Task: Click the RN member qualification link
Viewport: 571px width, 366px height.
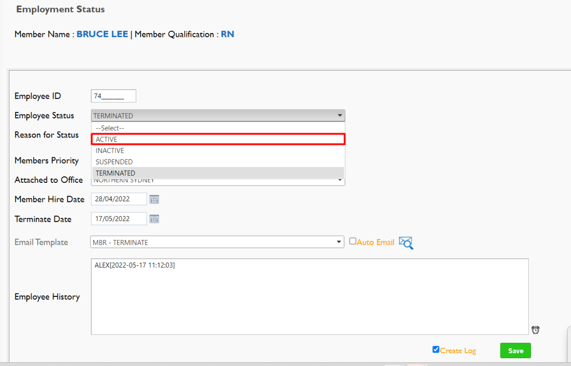Action: [x=227, y=34]
